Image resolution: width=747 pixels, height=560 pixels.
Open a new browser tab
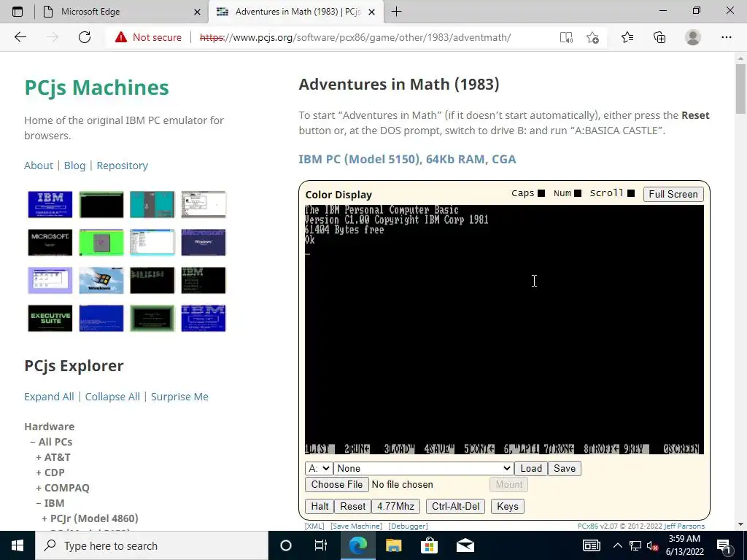click(396, 12)
